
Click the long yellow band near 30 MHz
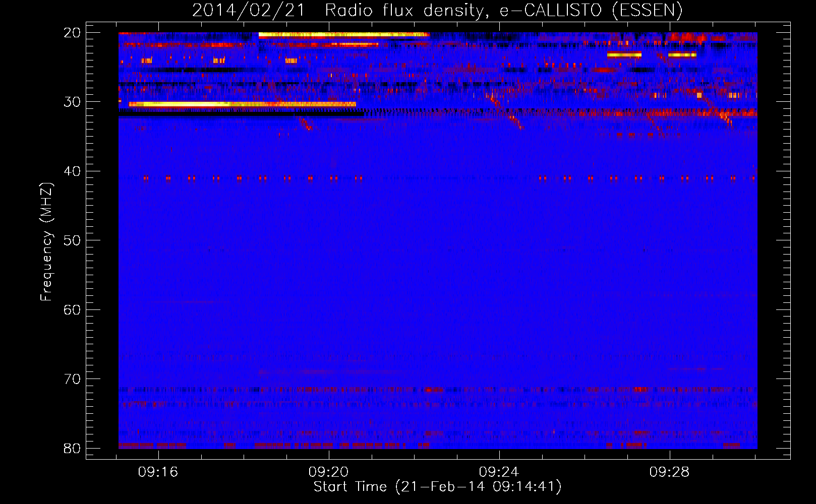[x=242, y=104]
